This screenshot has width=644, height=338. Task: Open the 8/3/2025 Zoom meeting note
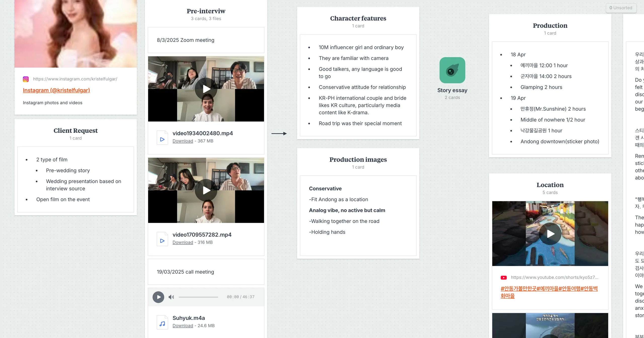[206, 40]
